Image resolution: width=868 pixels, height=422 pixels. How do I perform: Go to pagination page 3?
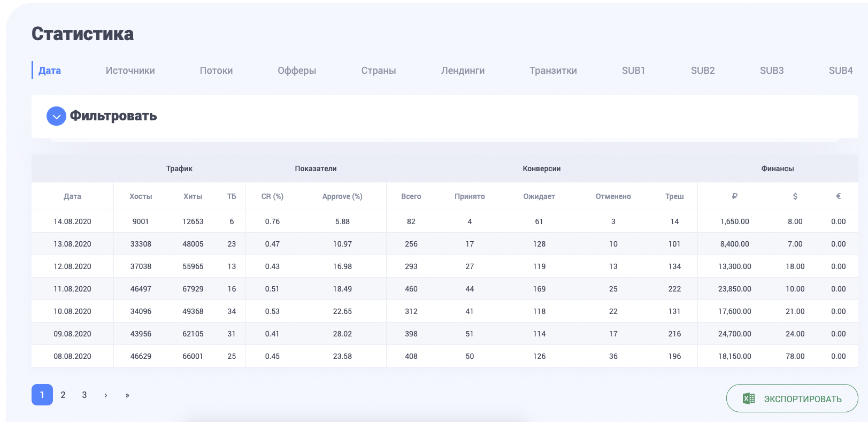click(85, 395)
